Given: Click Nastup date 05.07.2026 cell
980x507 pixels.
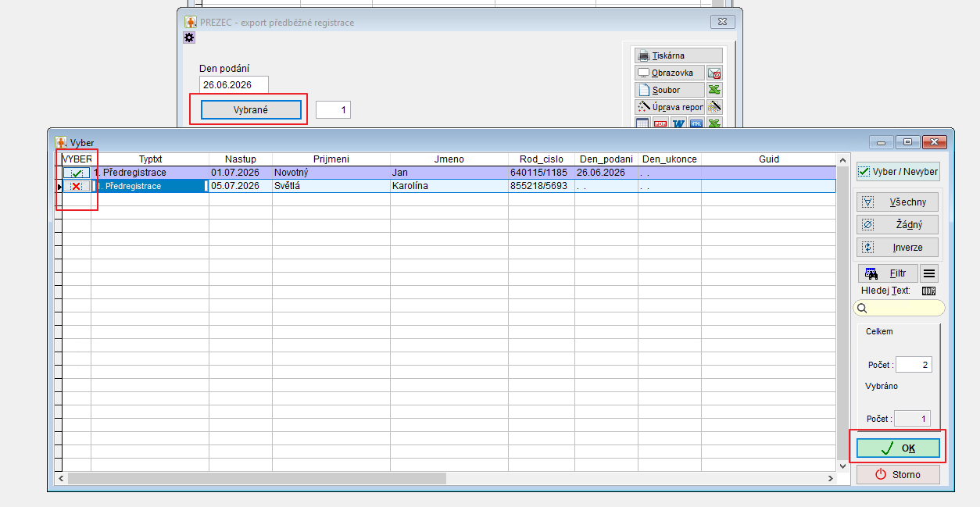Looking at the screenshot, I should 241,186.
